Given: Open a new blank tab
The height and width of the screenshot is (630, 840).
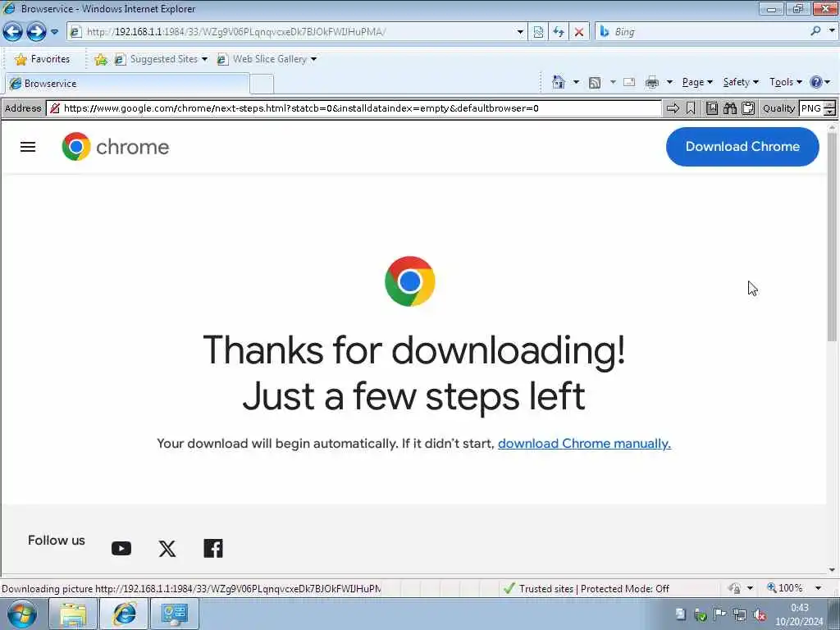Looking at the screenshot, I should point(262,84).
